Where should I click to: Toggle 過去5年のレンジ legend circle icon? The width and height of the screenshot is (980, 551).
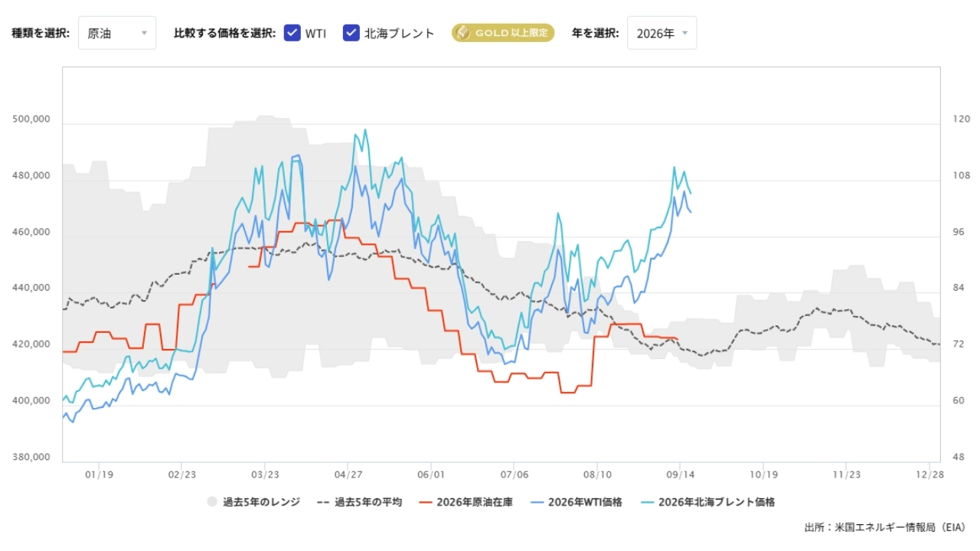(212, 502)
